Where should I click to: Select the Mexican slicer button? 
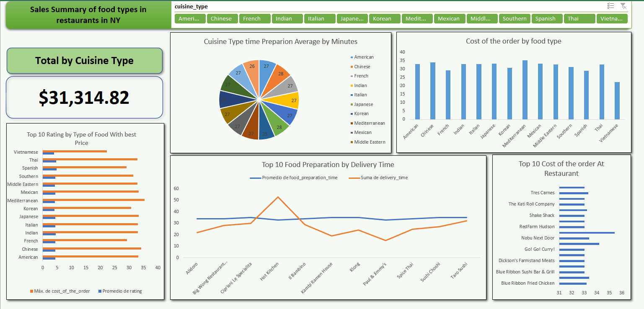click(450, 18)
